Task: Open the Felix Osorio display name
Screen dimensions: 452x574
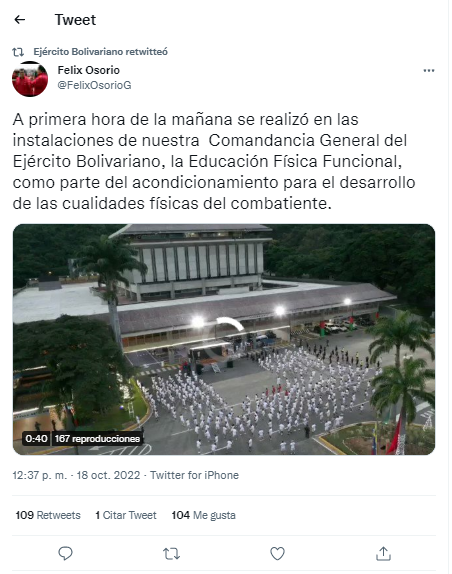Action: point(89,70)
